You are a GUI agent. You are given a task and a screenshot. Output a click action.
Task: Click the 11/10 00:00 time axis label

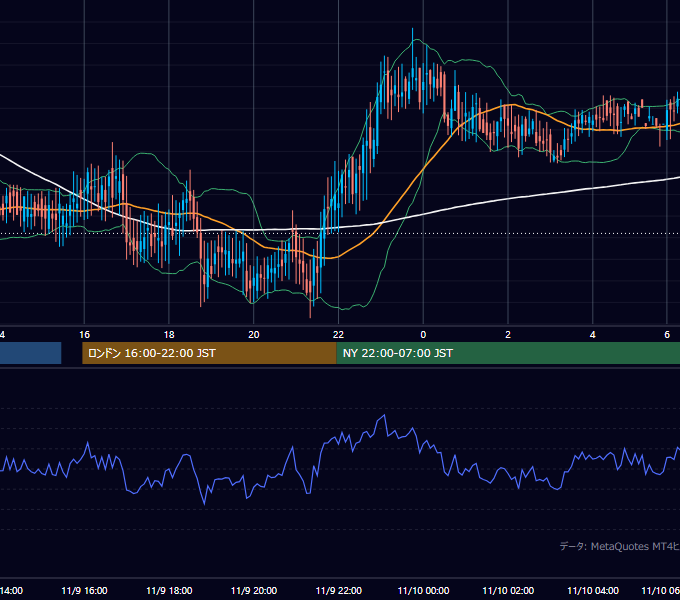(423, 591)
